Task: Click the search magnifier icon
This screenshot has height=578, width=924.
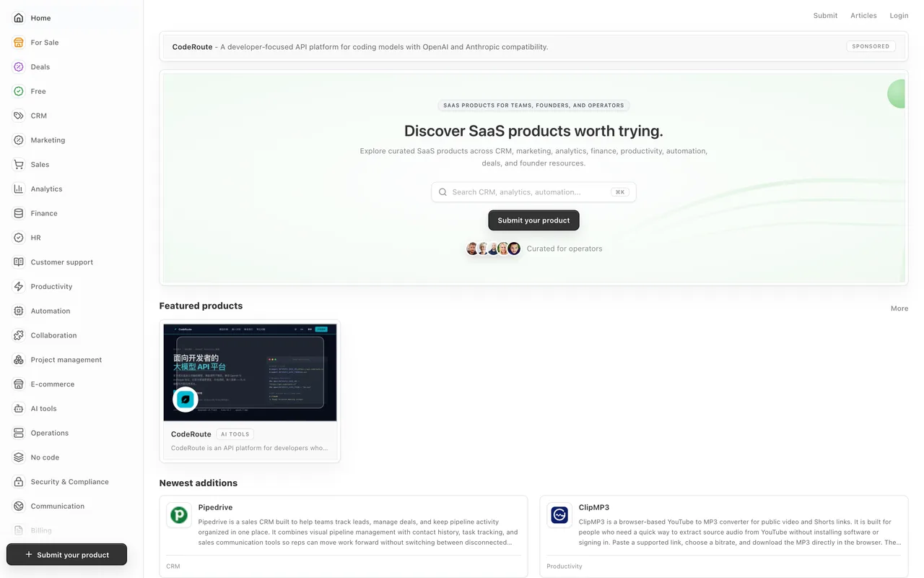Action: [443, 192]
